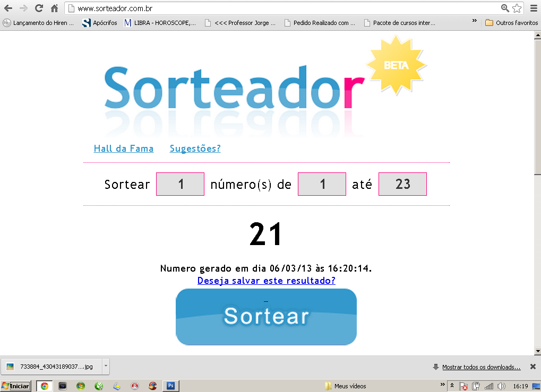Open the Iniciar start menu
The image size is (541, 392).
click(x=16, y=386)
